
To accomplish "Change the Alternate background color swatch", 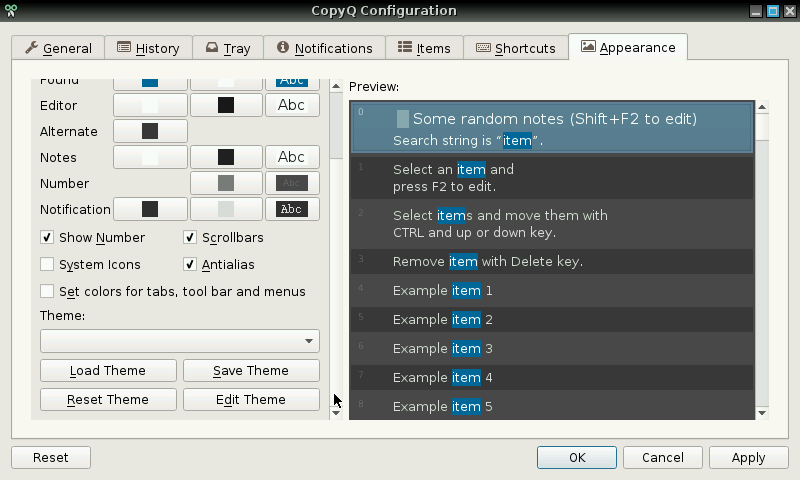I will [150, 131].
